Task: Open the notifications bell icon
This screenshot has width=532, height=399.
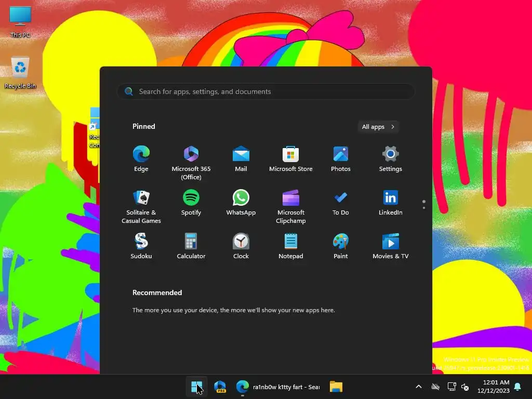Action: (518, 387)
